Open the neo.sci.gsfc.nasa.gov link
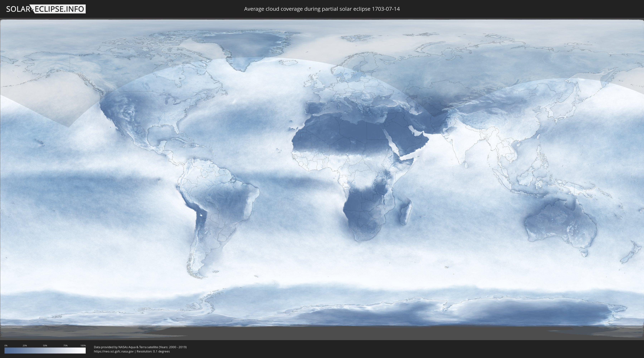The height and width of the screenshot is (358, 644). (114, 352)
